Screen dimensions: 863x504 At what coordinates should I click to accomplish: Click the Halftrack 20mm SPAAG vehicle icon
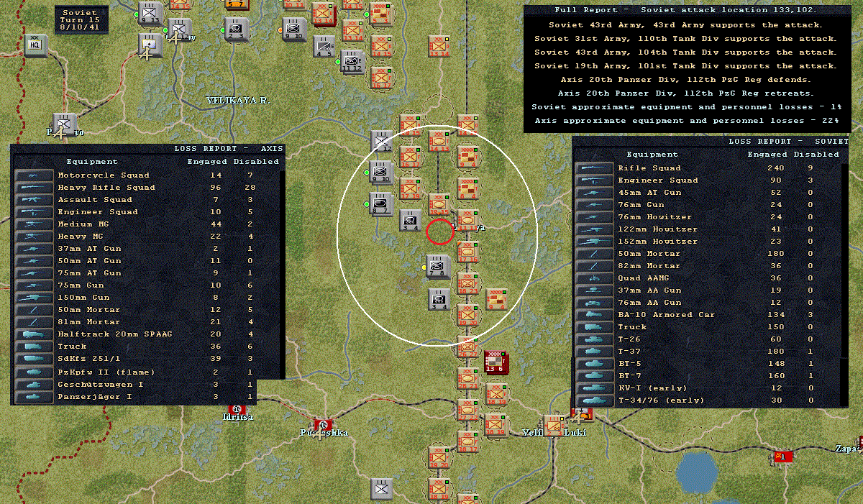click(35, 334)
